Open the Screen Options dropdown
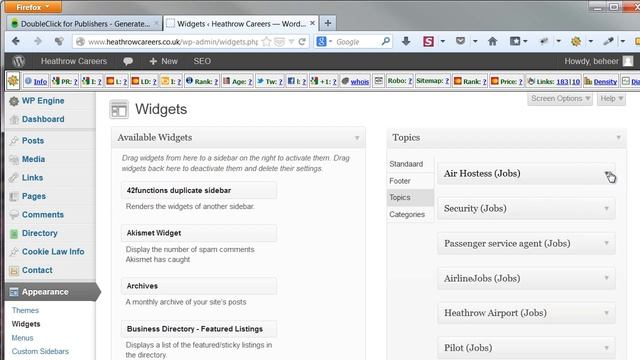Viewport: 640px width, 360px height. 560,99
